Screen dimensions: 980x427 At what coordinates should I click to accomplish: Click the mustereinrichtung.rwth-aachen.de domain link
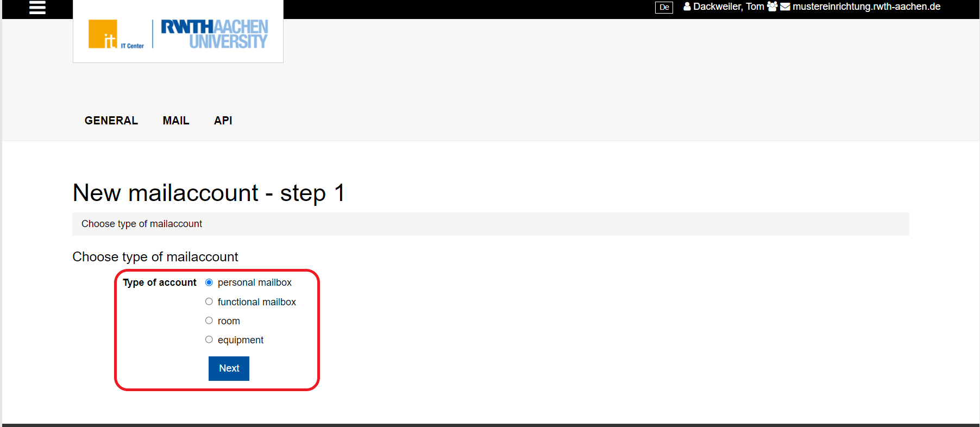866,7
